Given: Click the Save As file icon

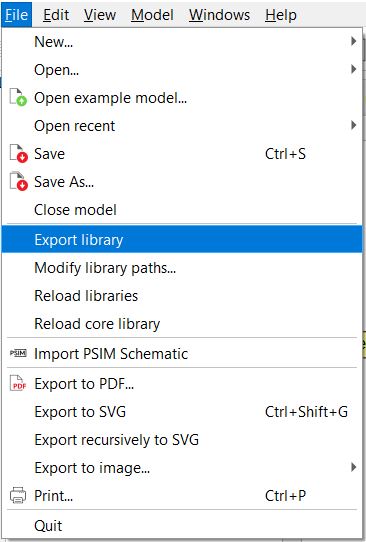Looking at the screenshot, I should click(18, 181).
